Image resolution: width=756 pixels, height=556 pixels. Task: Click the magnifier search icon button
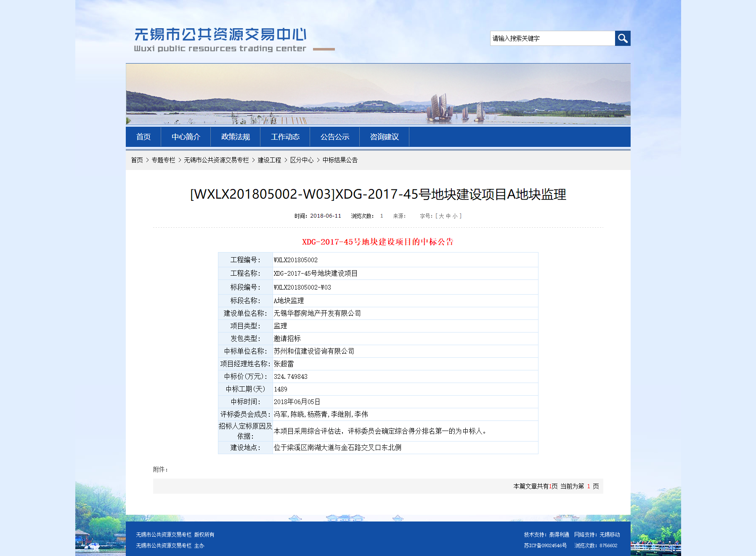622,38
